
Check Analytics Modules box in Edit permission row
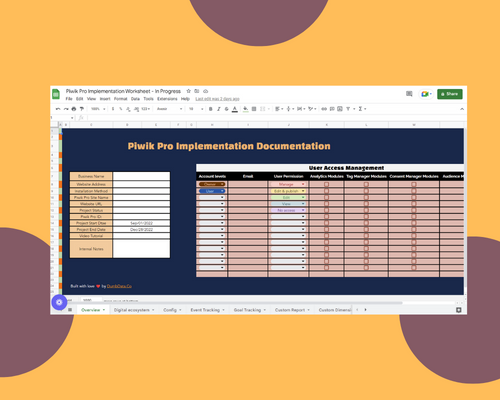click(326, 197)
